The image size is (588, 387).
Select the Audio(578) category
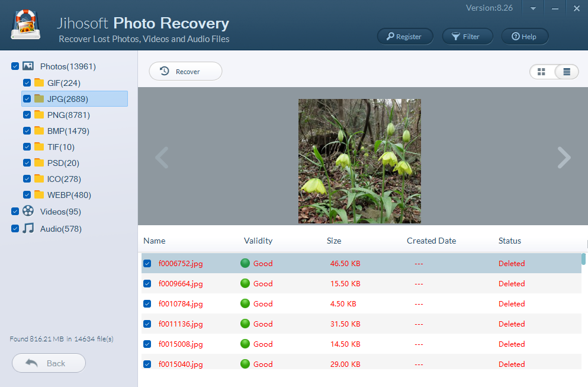point(61,229)
